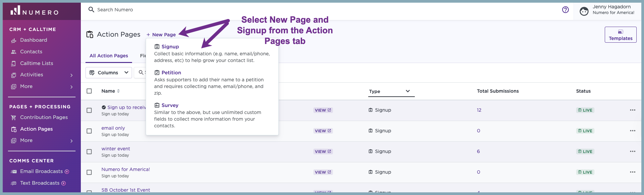Screen dimensions: 644x195
Task: Expand the Activities submenu chevron
Action: click(x=72, y=75)
